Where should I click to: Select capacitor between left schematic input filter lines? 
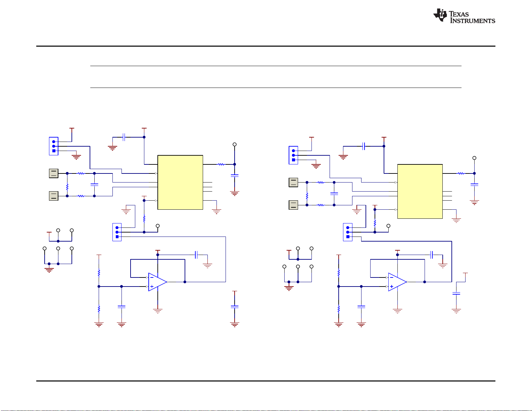(94, 185)
